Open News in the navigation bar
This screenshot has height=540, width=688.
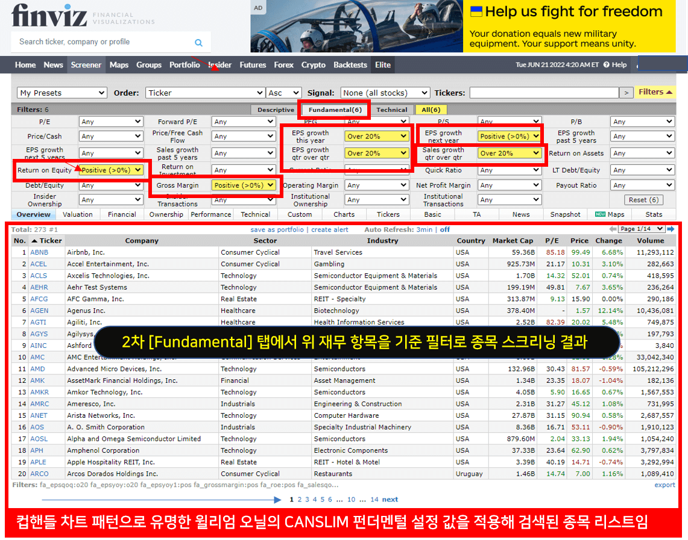[x=53, y=65]
